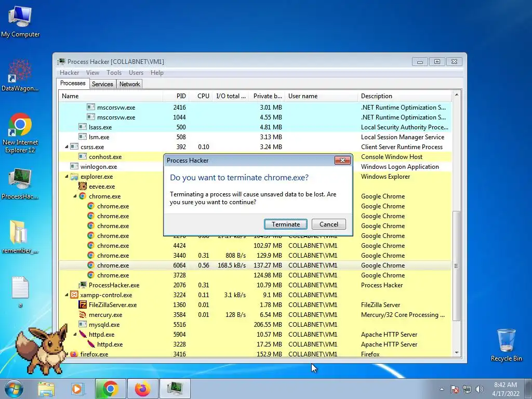
Task: Click the xampp-control.exe row icon
Action: 74,295
